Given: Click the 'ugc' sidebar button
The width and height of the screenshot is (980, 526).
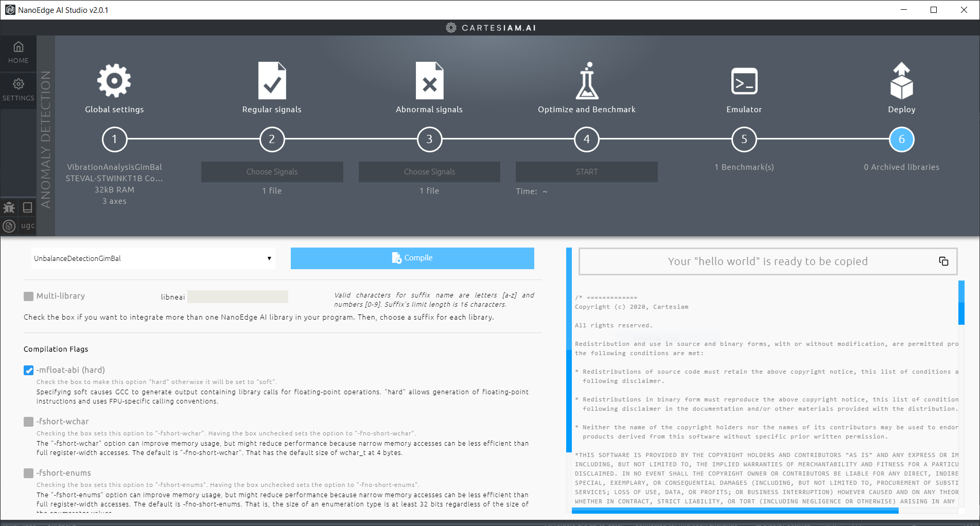Looking at the screenshot, I should point(28,225).
